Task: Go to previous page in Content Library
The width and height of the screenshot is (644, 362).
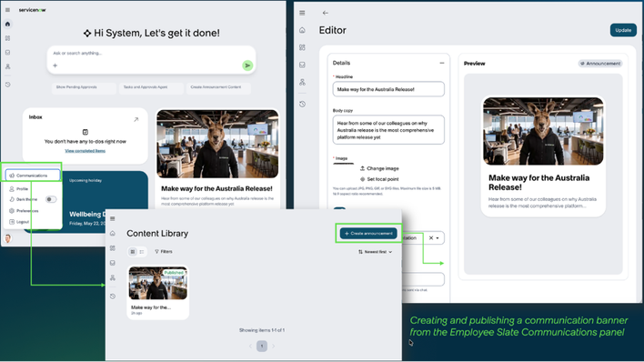Action: coord(250,346)
